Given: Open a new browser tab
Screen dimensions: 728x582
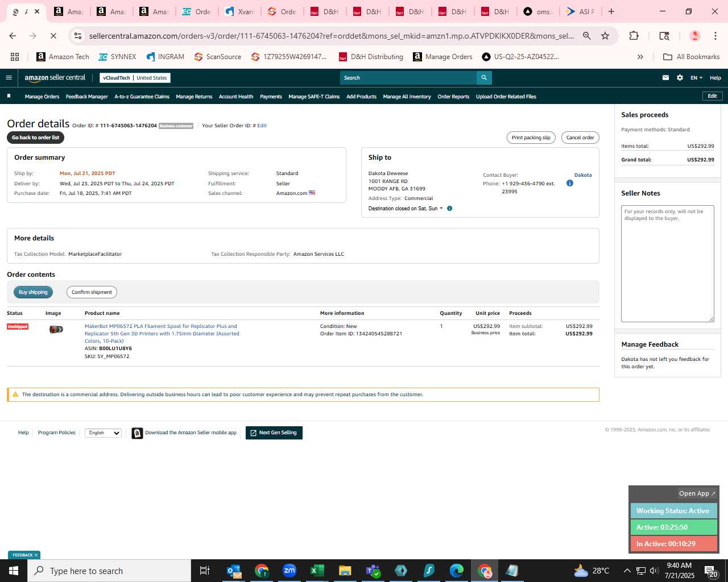Looking at the screenshot, I should [x=611, y=11].
